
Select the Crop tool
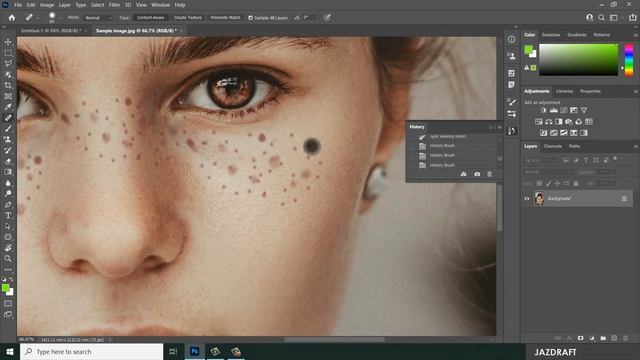(x=8, y=85)
